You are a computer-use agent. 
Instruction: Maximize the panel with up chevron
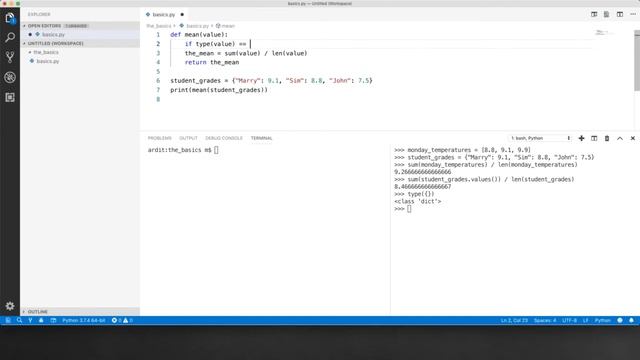[620, 138]
